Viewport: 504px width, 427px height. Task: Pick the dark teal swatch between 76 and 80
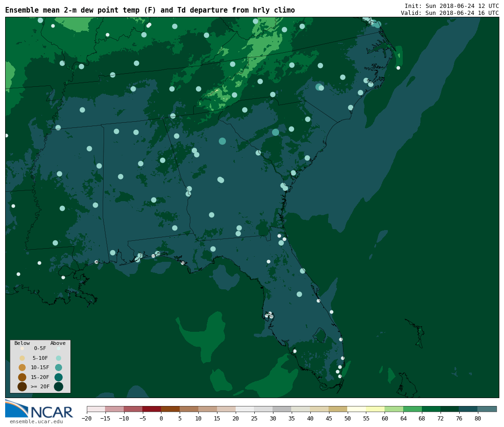pyautogui.click(x=469, y=409)
